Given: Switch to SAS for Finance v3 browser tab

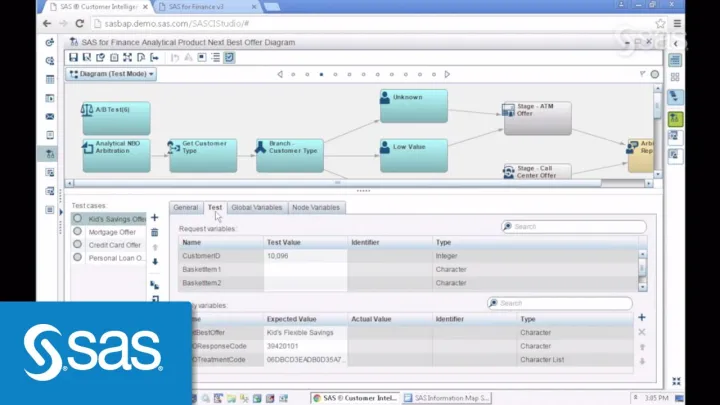Looking at the screenshot, I should coord(205,7).
